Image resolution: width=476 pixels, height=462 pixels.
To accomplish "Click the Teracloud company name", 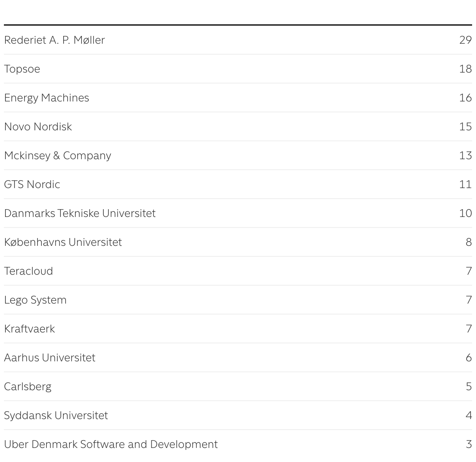I will pos(28,271).
